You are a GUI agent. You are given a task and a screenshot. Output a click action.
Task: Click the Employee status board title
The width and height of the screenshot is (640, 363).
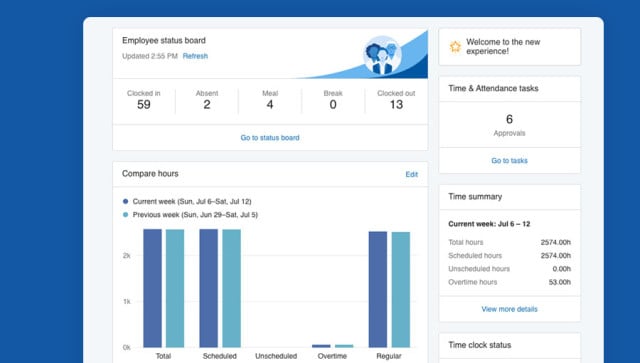(x=164, y=40)
